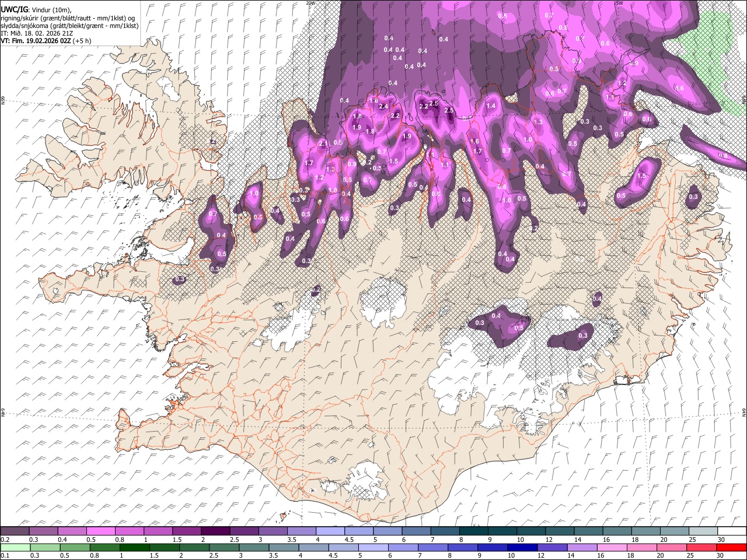This screenshot has height=560, width=747.
Task: Click the deep blue rain swatch starting at 10
Action: tap(522, 547)
